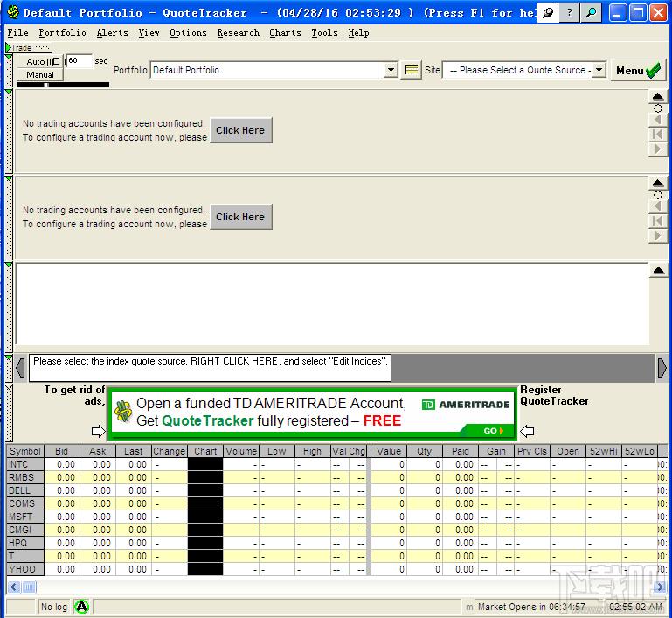Screen dimensions: 672x618
Task: Click the black refresh progress bar
Action: click(63, 85)
